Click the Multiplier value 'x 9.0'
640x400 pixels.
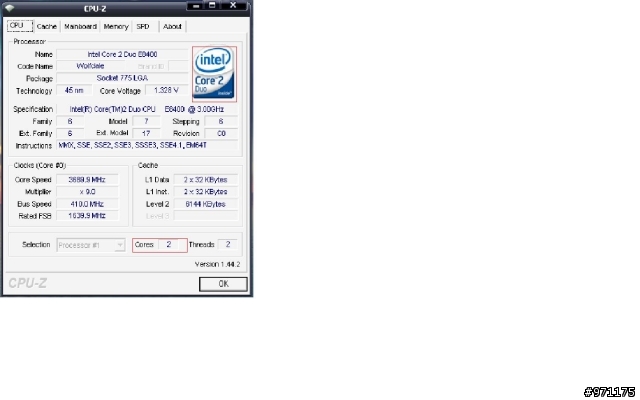tap(87, 192)
